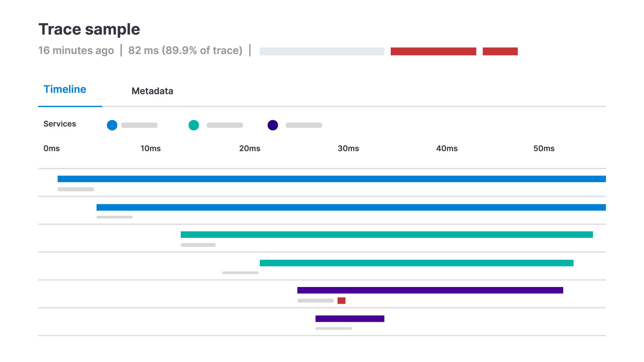Click the 82 ms duration link
Viewport: 644px width, 362px height.
pyautogui.click(x=185, y=50)
